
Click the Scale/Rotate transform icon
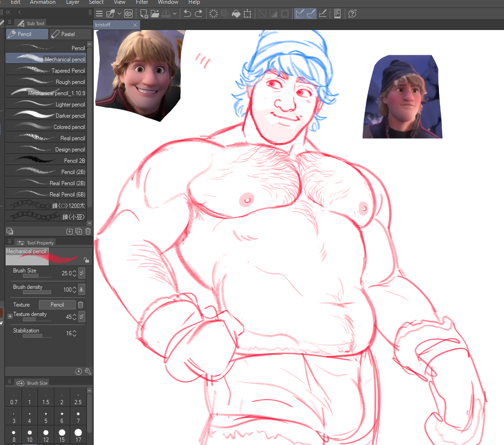(247, 14)
